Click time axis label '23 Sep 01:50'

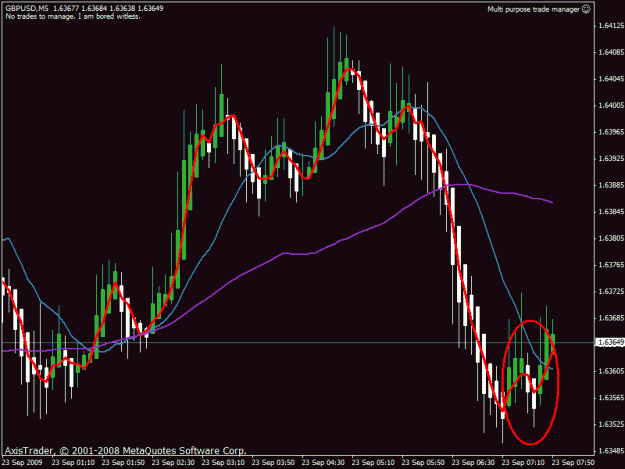123,463
